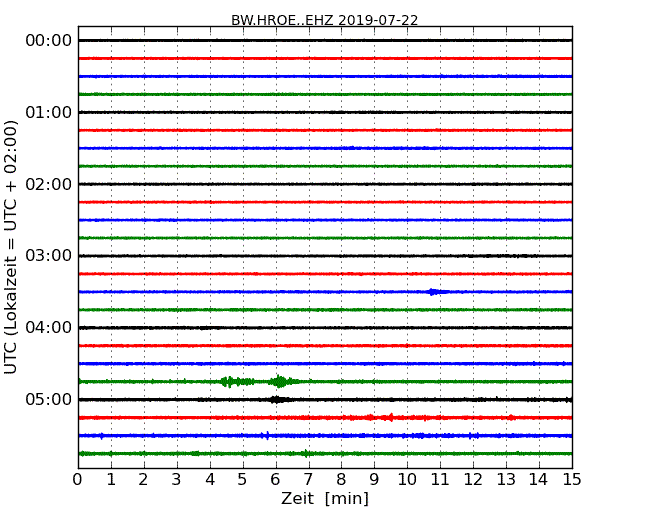Viewport: 650px width, 520px height.
Task: Click x-axis tick label 14
Action: pyautogui.click(x=539, y=480)
